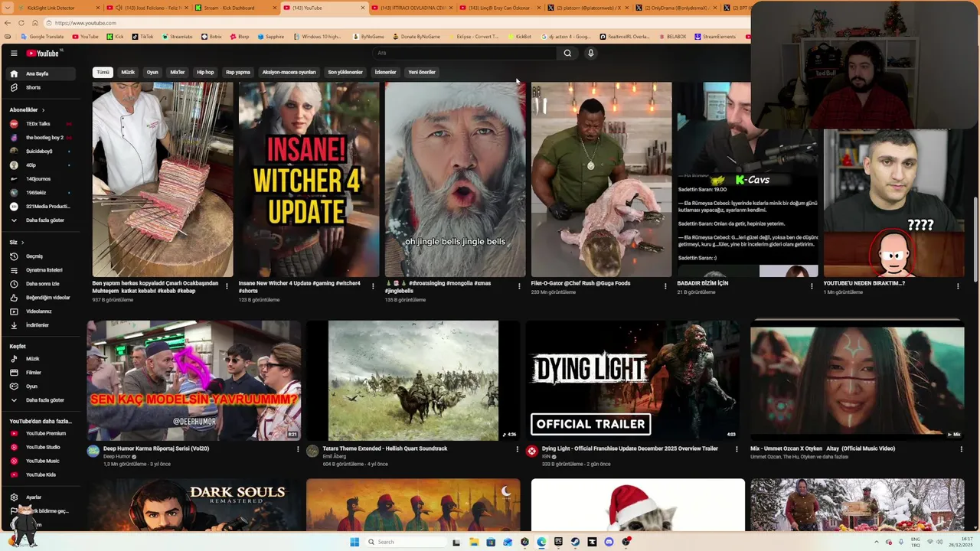Open options menu for Filet-O-Gator short
This screenshot has height=551, width=980.
665,286
